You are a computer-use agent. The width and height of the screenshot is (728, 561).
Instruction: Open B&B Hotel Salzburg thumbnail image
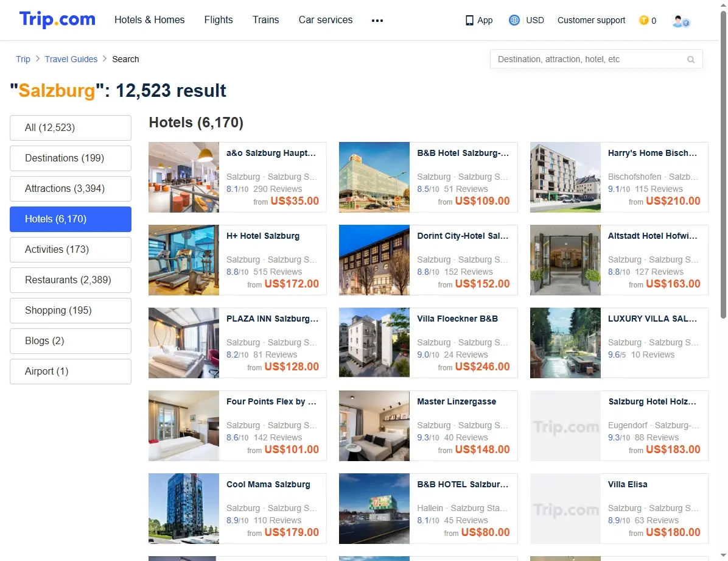coord(374,177)
